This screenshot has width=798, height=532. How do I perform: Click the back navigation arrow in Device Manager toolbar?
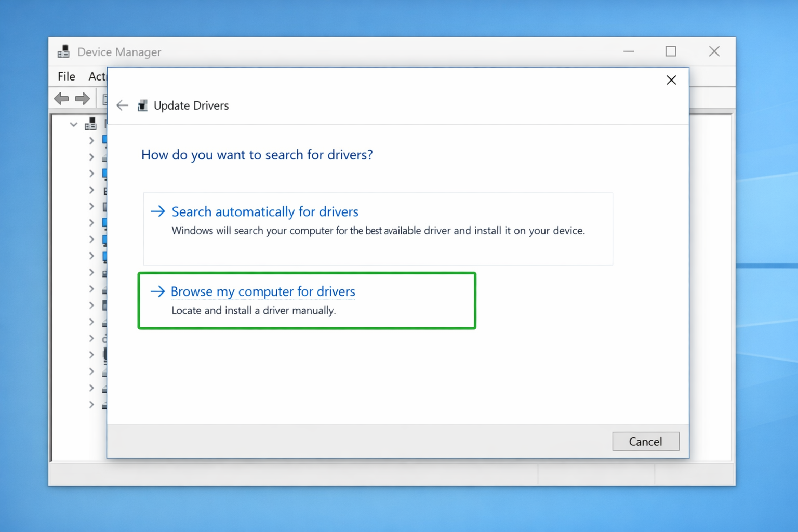click(x=61, y=98)
